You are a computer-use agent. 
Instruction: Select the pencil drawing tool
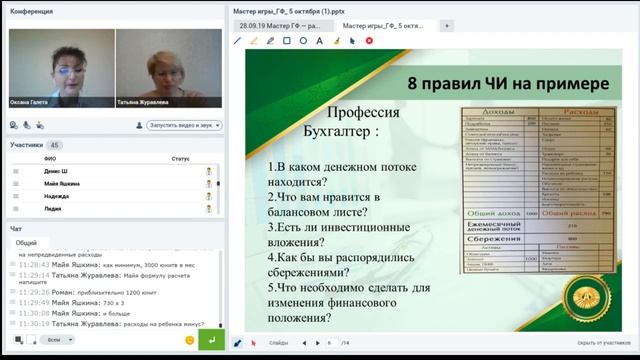[270, 41]
